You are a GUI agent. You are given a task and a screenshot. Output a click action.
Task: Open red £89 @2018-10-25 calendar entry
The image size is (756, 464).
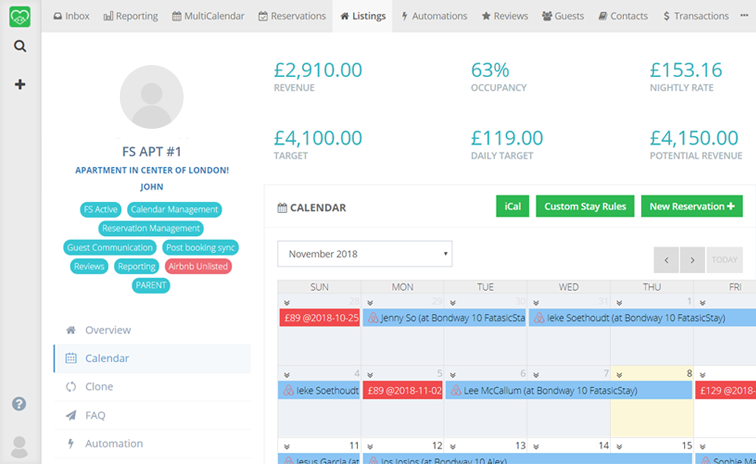(x=320, y=318)
